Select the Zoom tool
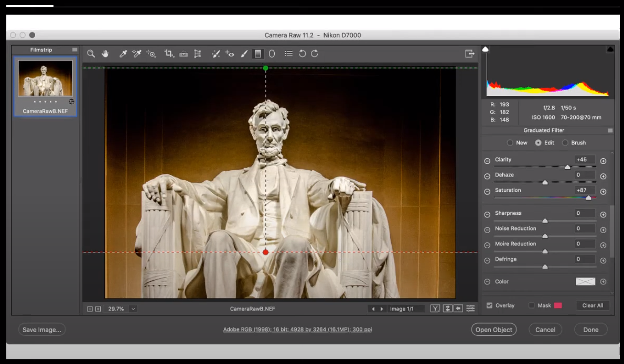The width and height of the screenshot is (624, 364). [x=91, y=53]
